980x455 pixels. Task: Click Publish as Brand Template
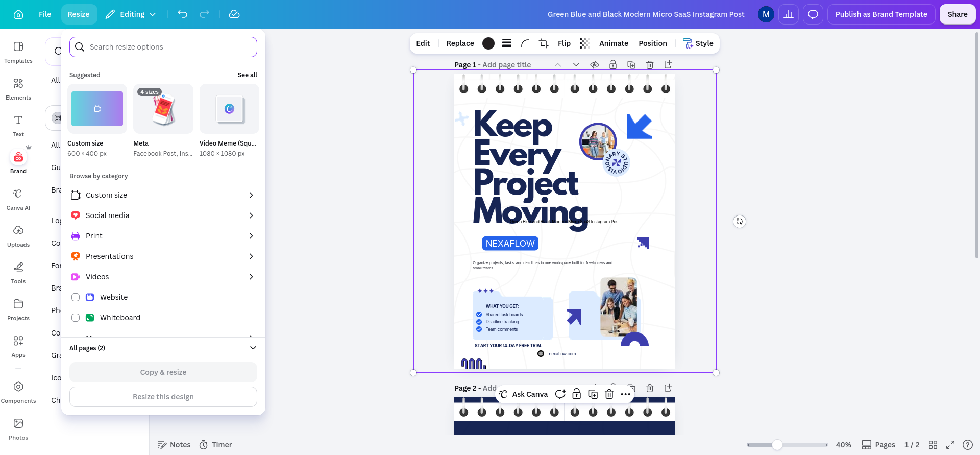881,14
